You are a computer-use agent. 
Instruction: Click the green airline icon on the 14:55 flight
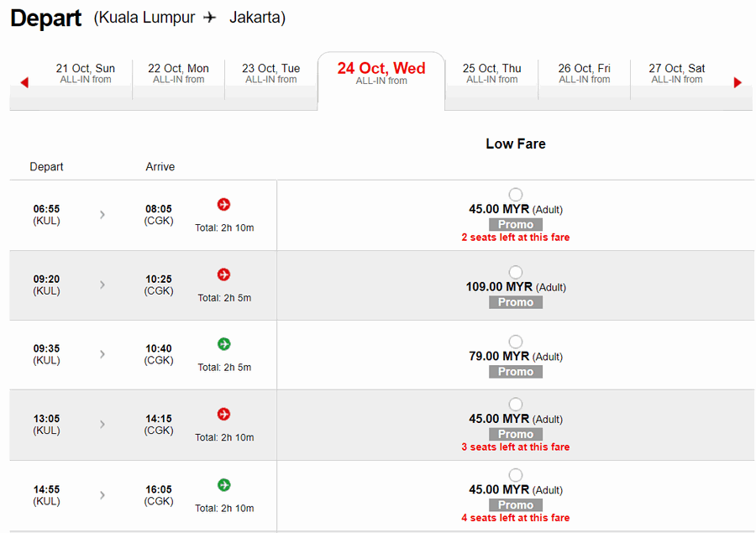[x=223, y=485]
